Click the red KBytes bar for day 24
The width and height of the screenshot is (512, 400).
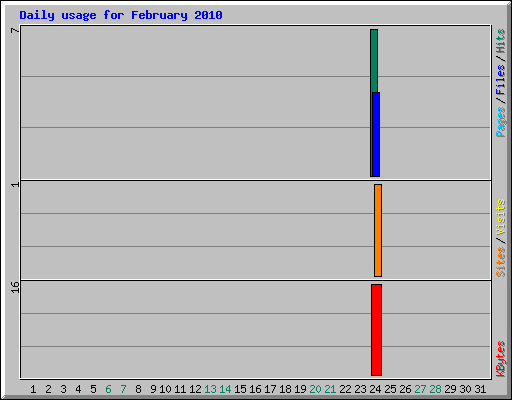tap(376, 330)
